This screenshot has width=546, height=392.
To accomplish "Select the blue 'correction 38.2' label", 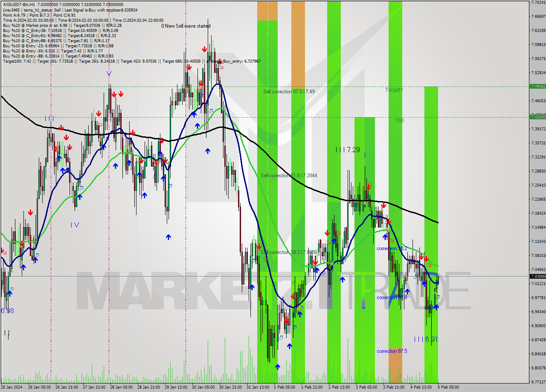I will (392, 248).
